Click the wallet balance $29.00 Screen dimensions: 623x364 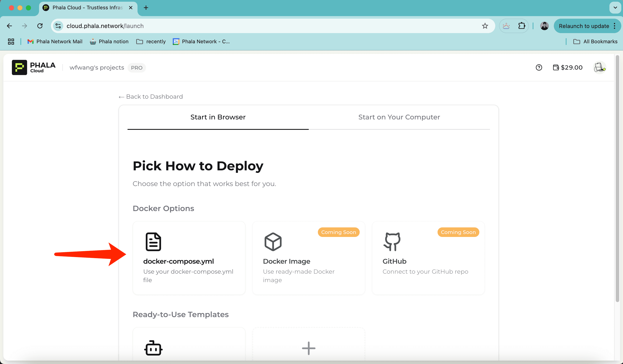coord(568,67)
